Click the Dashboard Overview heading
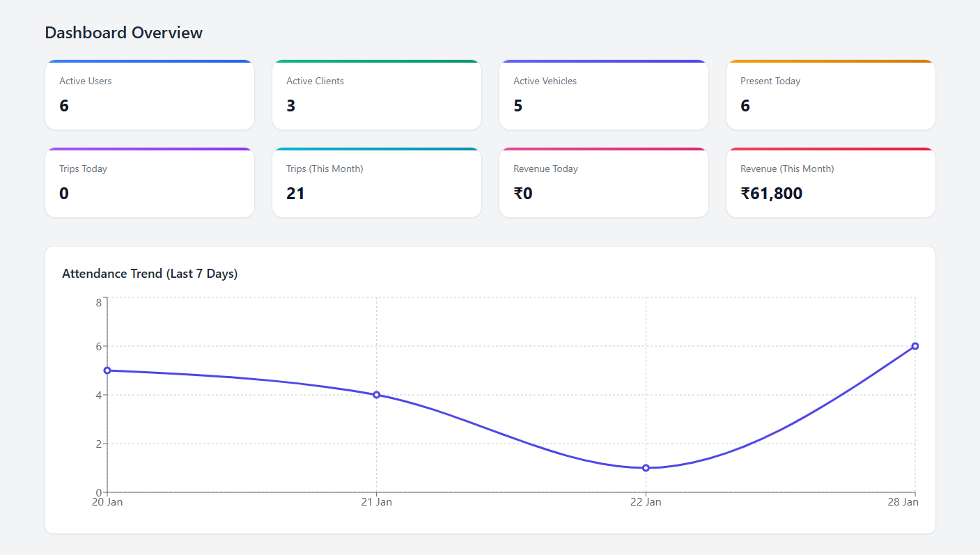Viewport: 980px width, 555px height. pos(123,32)
